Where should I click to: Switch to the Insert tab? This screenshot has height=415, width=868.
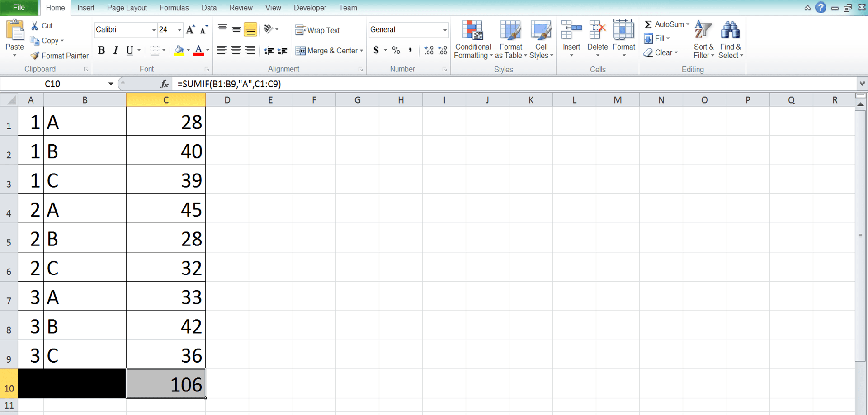86,8
